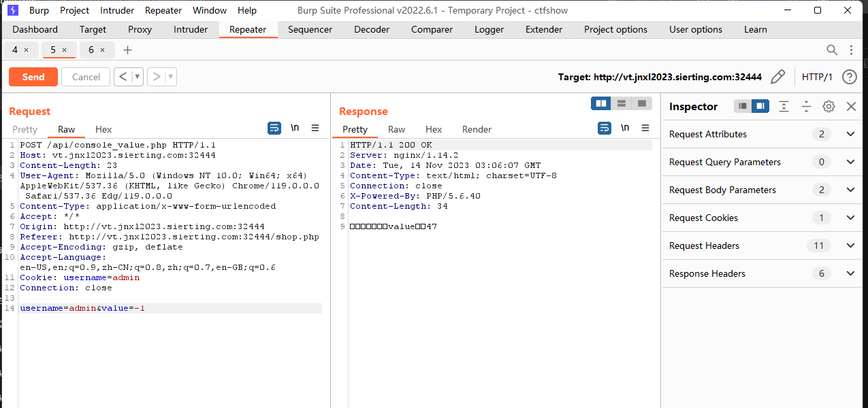Switch to the Dashboard tab

click(35, 29)
